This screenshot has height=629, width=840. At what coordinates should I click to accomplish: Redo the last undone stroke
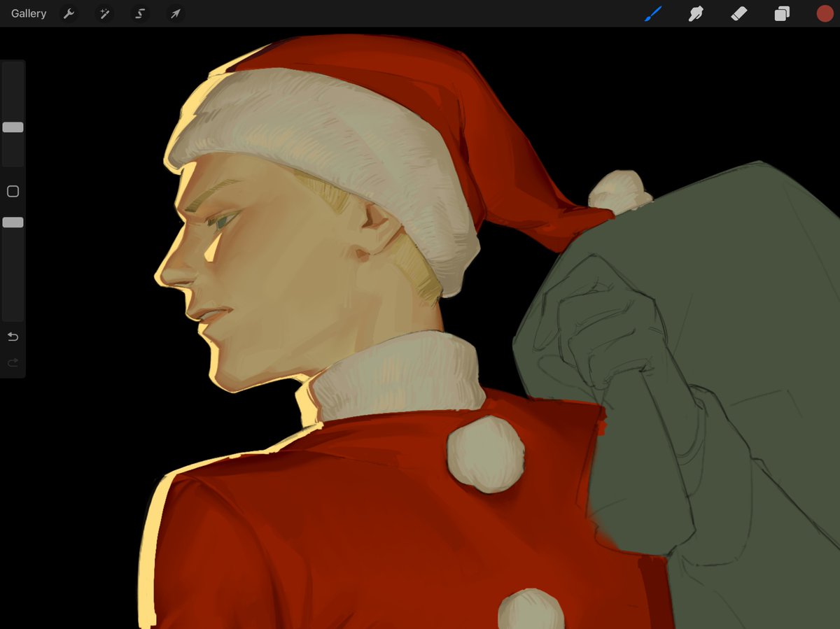13,362
